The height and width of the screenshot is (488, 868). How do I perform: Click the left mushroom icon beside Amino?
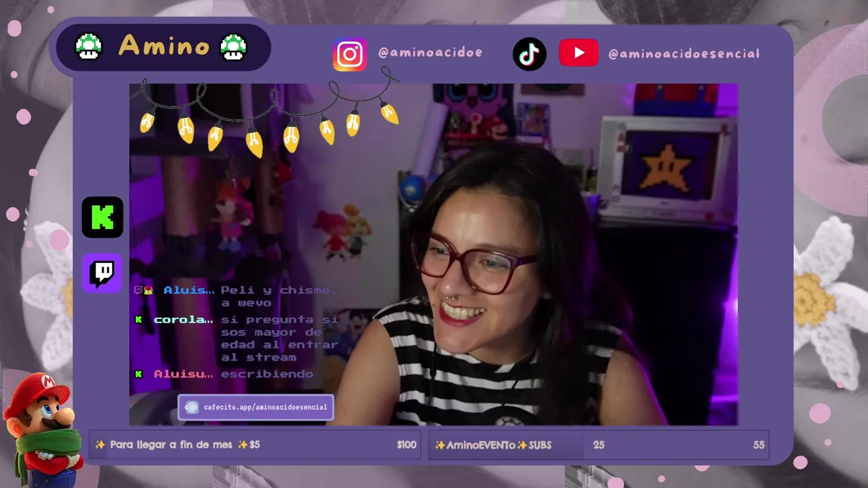tap(88, 47)
